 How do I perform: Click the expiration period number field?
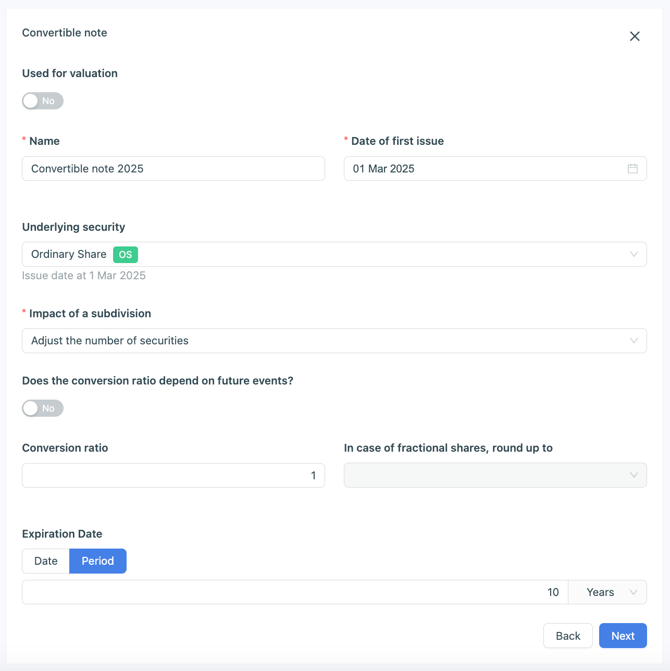pos(294,592)
